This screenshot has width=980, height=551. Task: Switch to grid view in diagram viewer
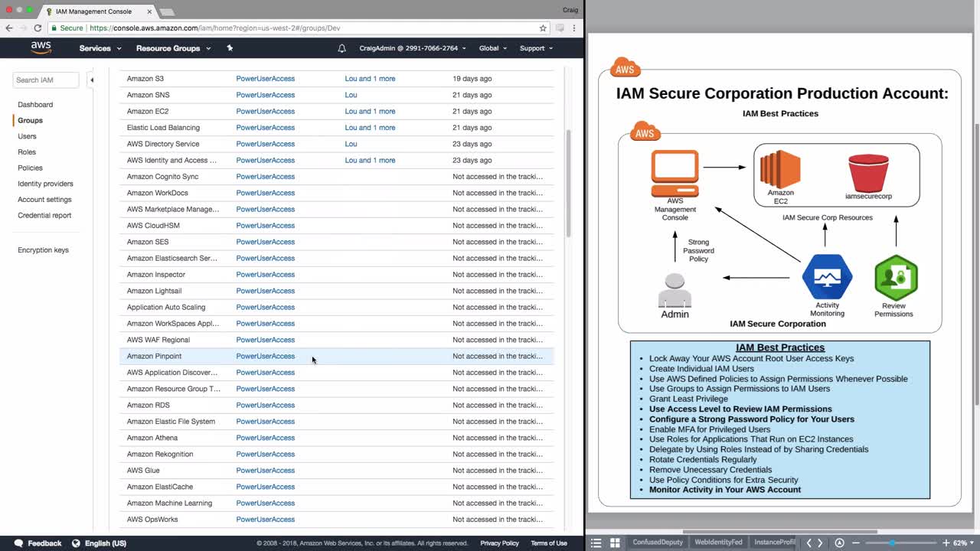(615, 543)
